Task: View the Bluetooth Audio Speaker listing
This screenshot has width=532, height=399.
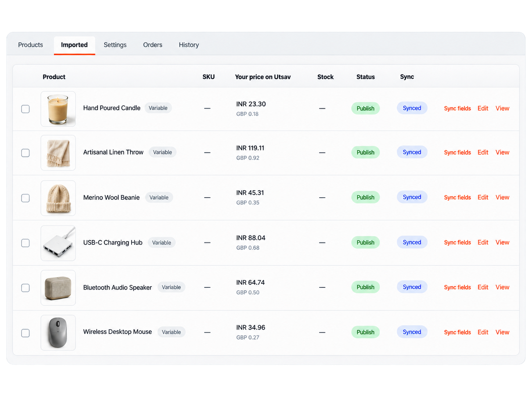Action: 502,287
